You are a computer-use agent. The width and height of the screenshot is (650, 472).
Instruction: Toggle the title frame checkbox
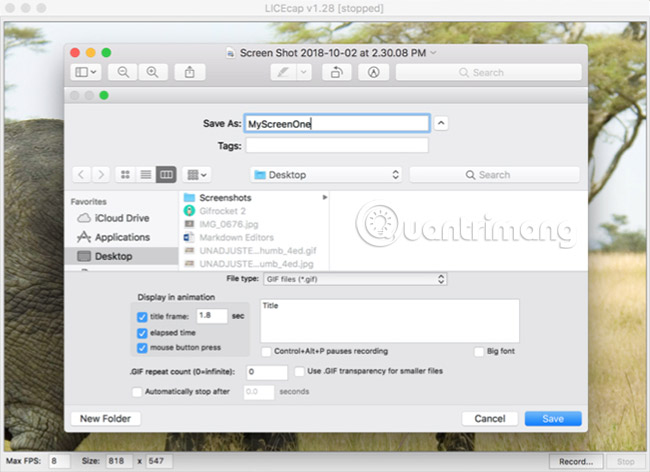point(142,317)
